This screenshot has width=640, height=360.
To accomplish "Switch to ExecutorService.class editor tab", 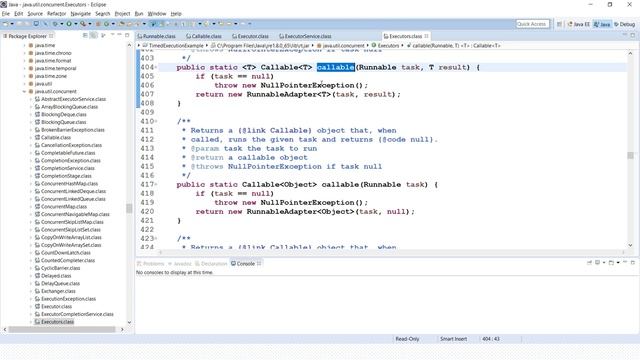I will pos(306,36).
